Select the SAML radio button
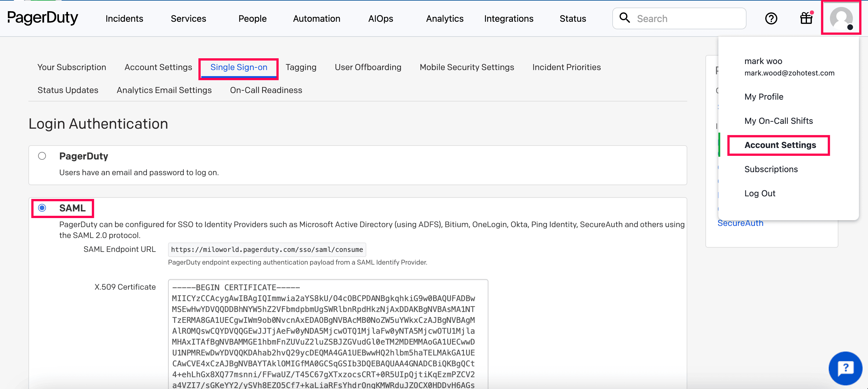 point(42,208)
